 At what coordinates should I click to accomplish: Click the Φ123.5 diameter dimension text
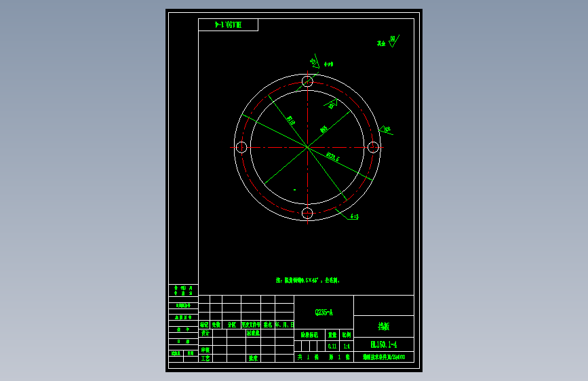pos(332,157)
